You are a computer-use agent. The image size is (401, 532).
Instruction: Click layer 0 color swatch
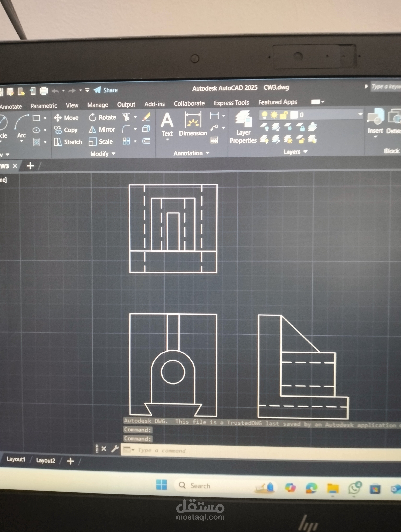click(x=294, y=115)
